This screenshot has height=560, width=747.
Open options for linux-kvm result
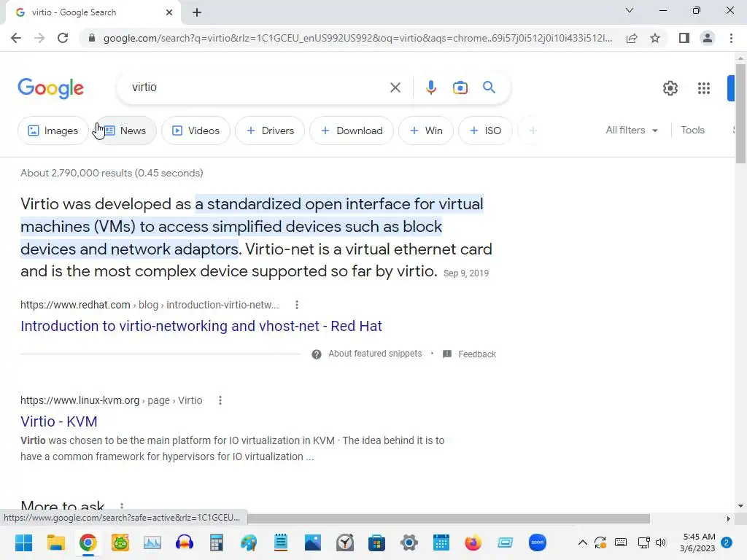tap(220, 400)
